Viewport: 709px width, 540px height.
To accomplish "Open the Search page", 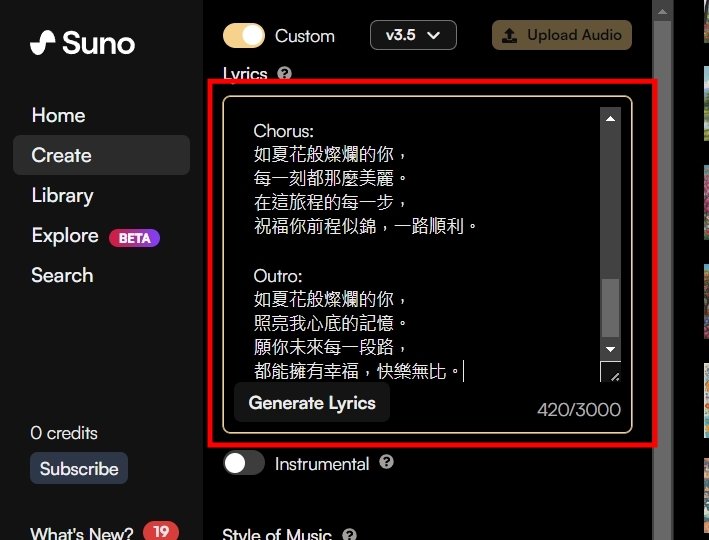I will [x=62, y=275].
